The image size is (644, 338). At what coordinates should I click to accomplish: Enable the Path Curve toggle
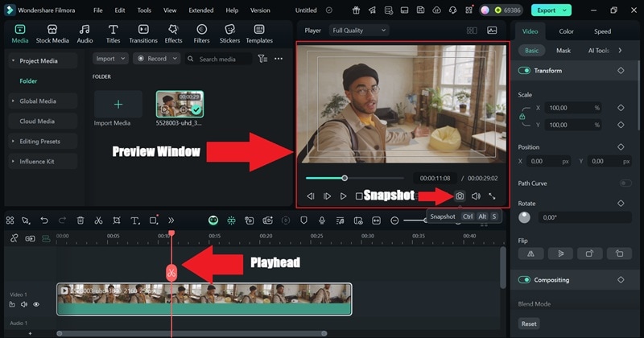625,183
